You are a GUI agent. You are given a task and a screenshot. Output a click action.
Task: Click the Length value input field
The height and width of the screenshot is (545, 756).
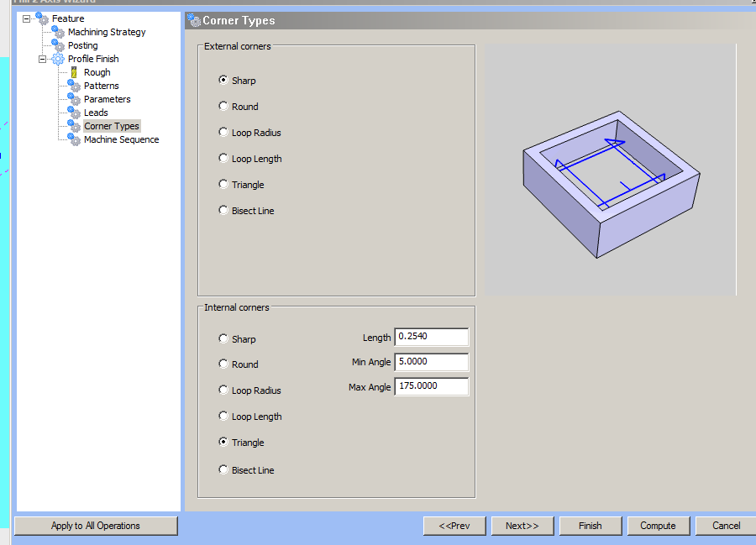(431, 336)
